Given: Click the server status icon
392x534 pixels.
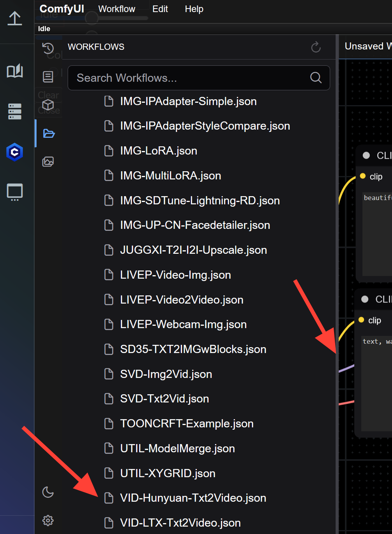Looking at the screenshot, I should (x=14, y=111).
